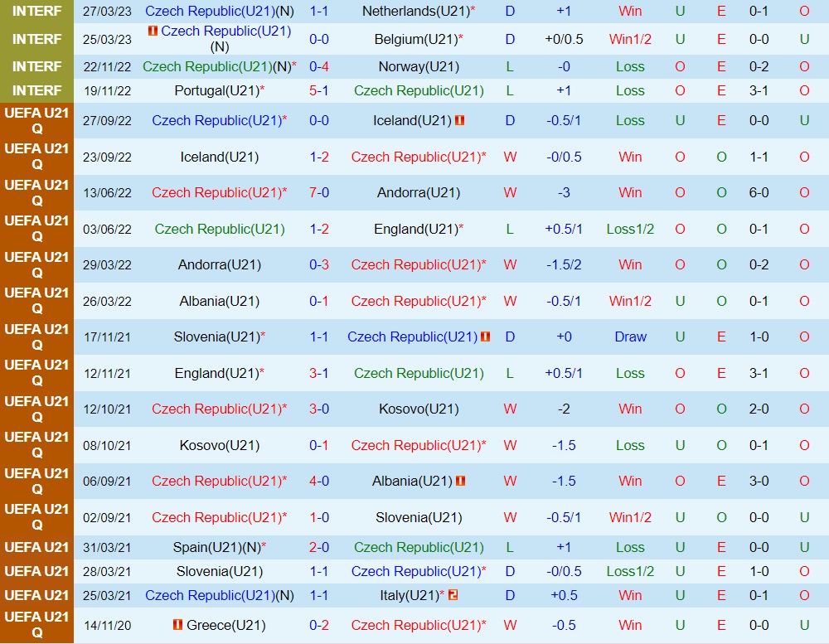Click red card icon beside Czech Republic 17/11/21
Image resolution: width=829 pixels, height=644 pixels.
[x=485, y=337]
